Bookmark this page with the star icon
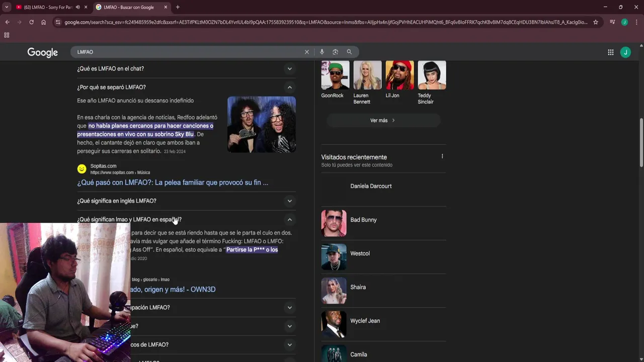 [596, 22]
